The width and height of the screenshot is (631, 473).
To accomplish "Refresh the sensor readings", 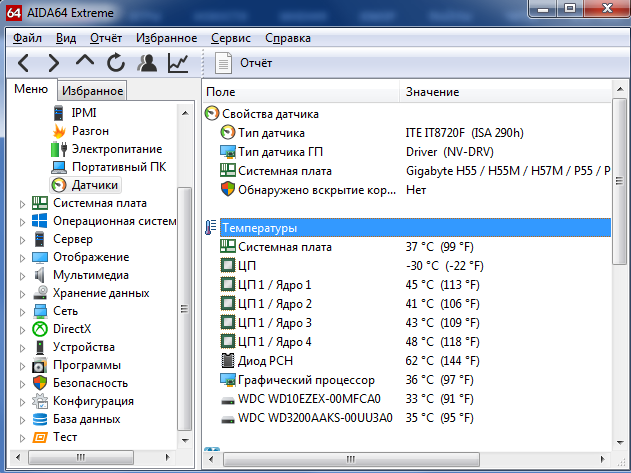I will pos(116,63).
